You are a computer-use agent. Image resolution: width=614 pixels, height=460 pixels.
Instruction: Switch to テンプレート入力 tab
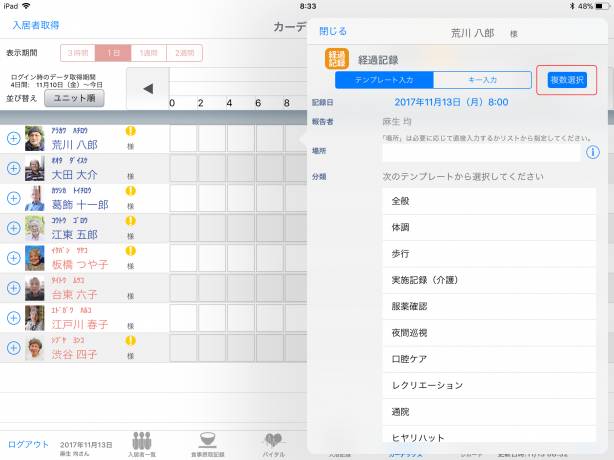(384, 80)
